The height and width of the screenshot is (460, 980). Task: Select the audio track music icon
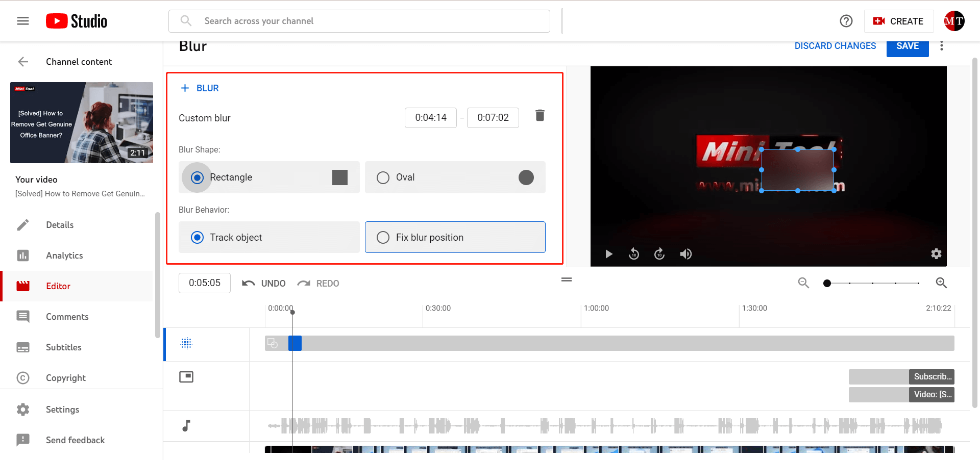pyautogui.click(x=186, y=426)
